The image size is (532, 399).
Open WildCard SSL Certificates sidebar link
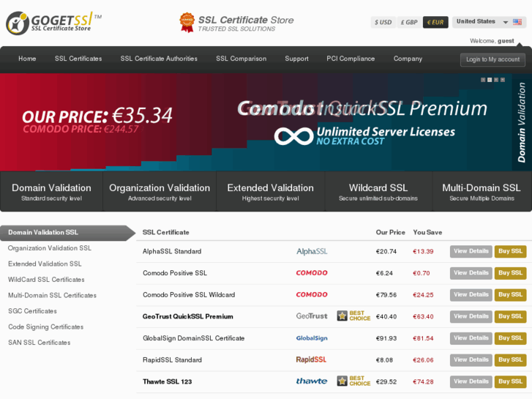click(x=46, y=280)
